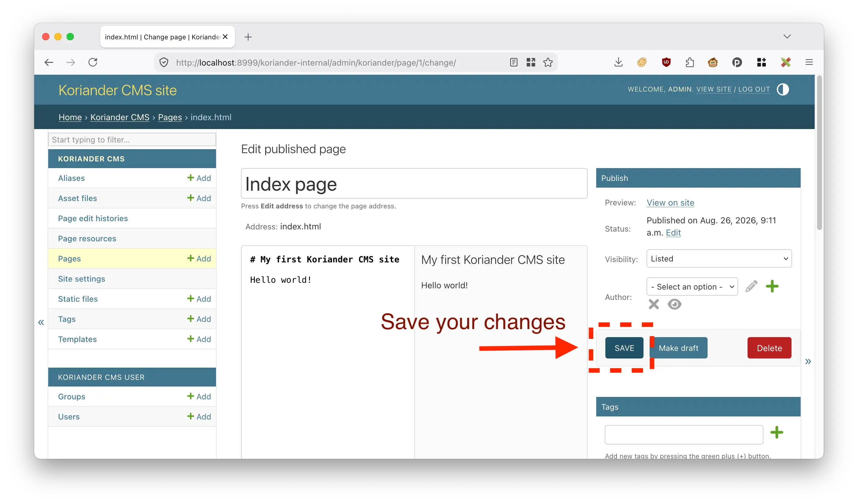The image size is (858, 504).
Task: Open the uBlock Origin shield extension
Action: pyautogui.click(x=666, y=62)
